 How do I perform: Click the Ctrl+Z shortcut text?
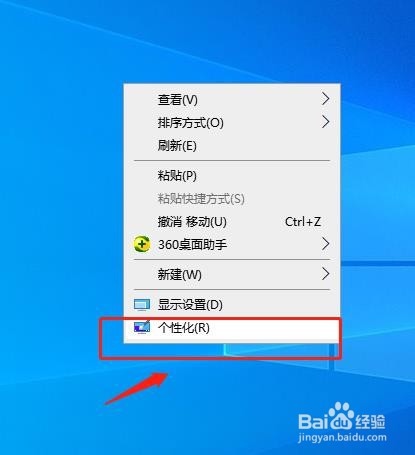[x=303, y=222]
